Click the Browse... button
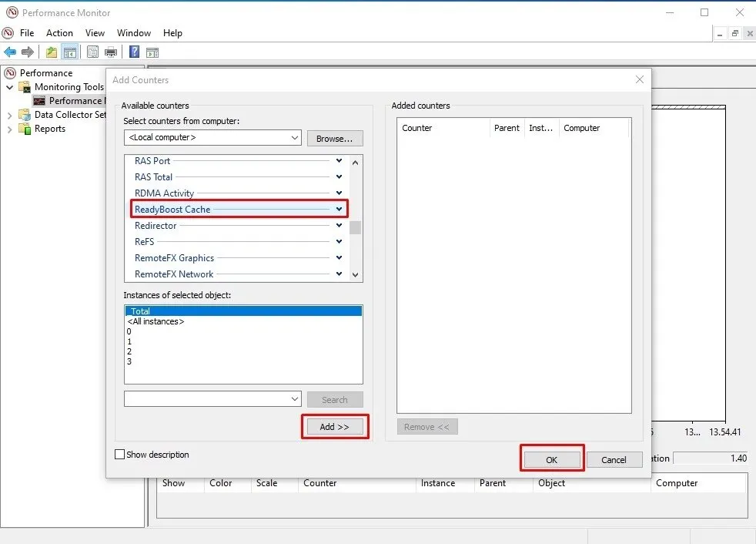The width and height of the screenshot is (756, 544). pyautogui.click(x=335, y=139)
